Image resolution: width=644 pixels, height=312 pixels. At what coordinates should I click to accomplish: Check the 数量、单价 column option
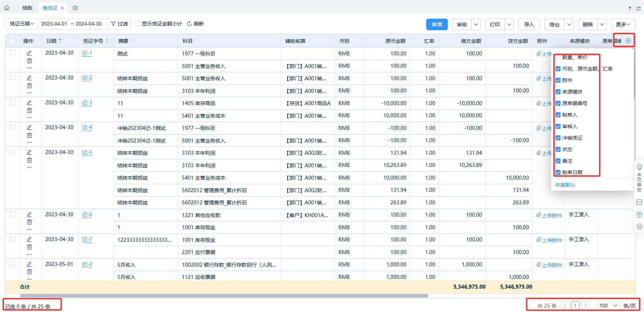tap(558, 58)
